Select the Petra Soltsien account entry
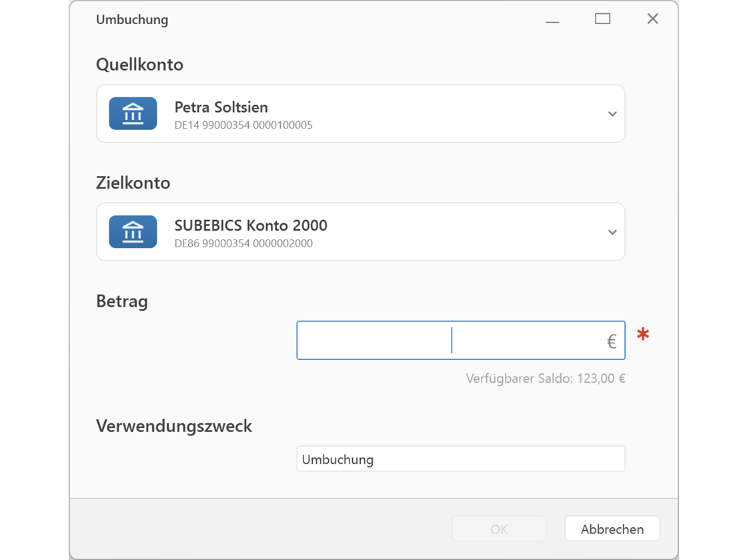747x560 pixels. (x=360, y=113)
